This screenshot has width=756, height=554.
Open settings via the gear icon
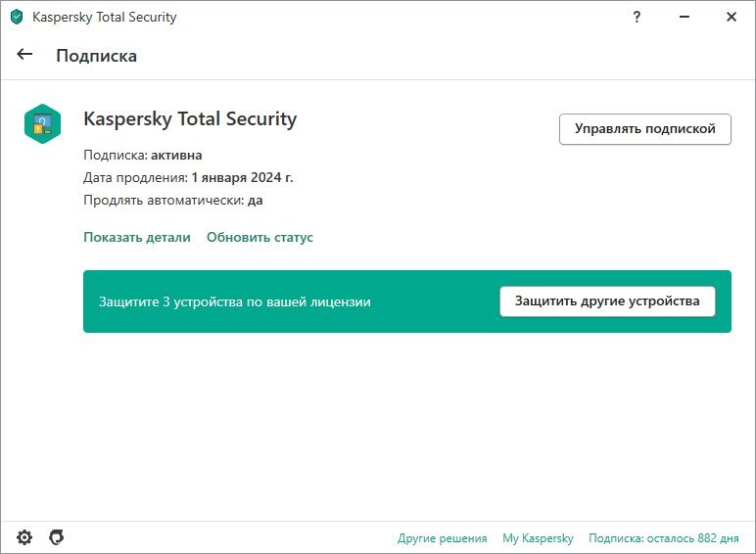(24, 537)
